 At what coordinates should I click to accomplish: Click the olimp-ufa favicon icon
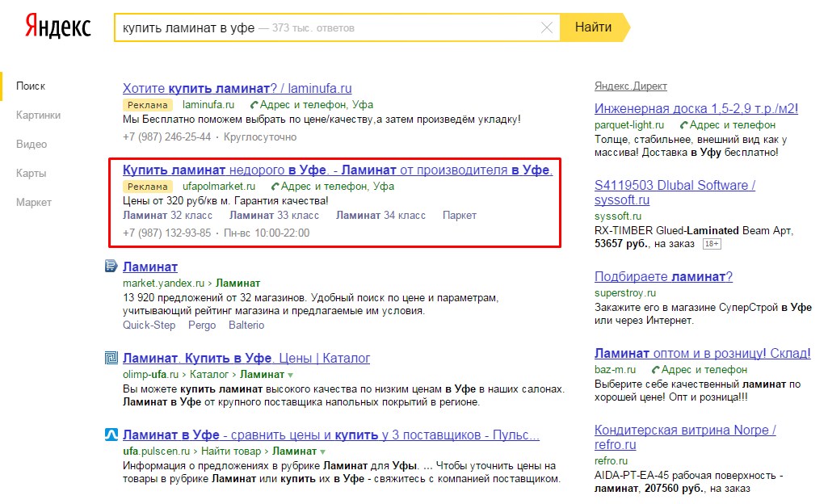coord(111,359)
